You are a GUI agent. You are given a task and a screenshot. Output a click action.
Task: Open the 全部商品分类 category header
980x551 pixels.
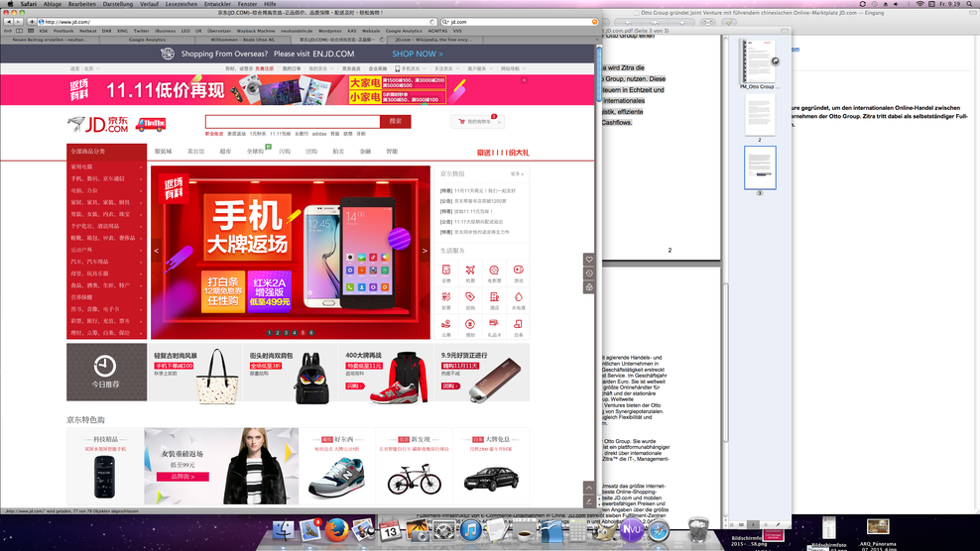(106, 152)
